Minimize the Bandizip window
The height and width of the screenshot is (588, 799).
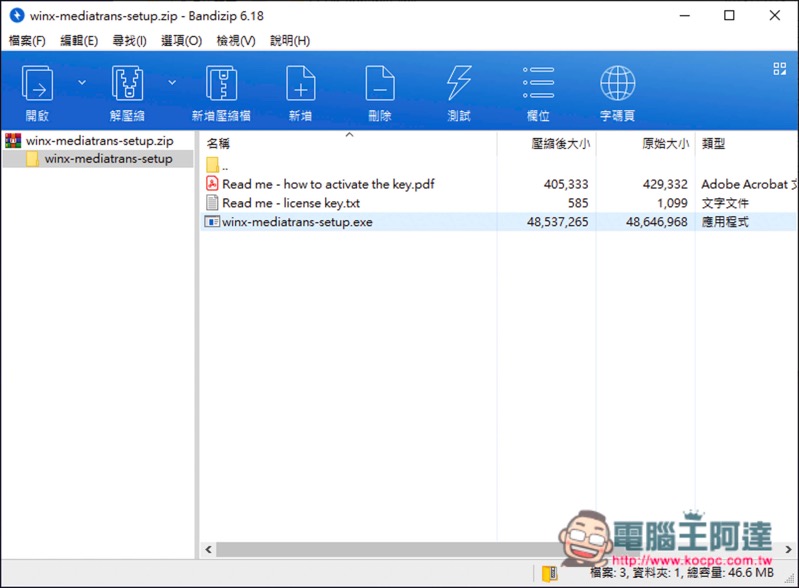click(684, 15)
